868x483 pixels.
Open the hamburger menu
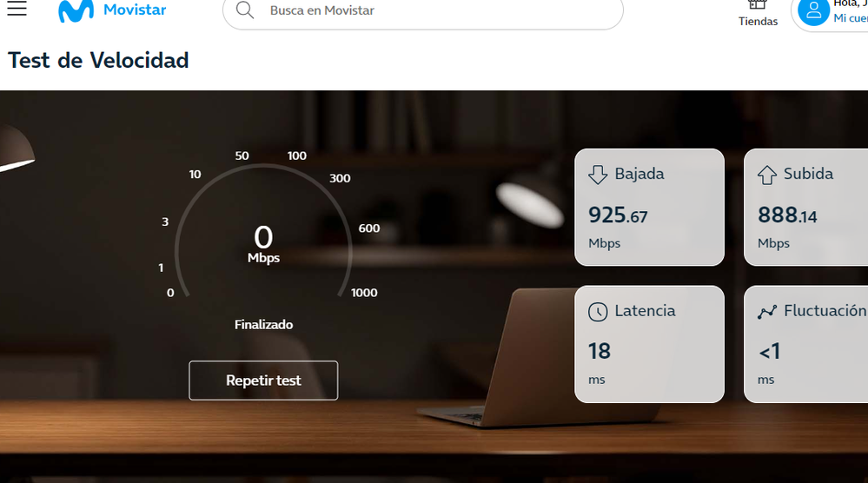coord(17,8)
